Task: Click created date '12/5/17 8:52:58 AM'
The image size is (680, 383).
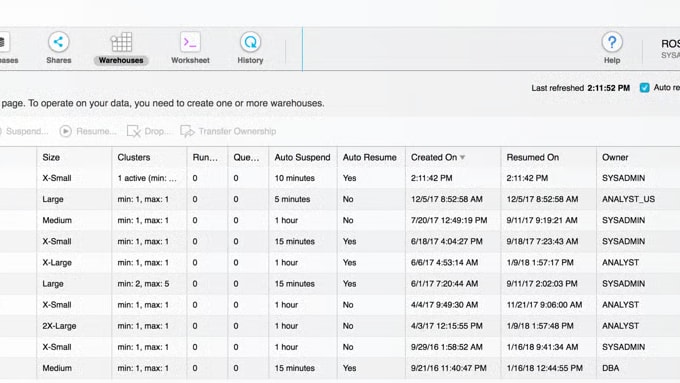Action: [447, 200]
